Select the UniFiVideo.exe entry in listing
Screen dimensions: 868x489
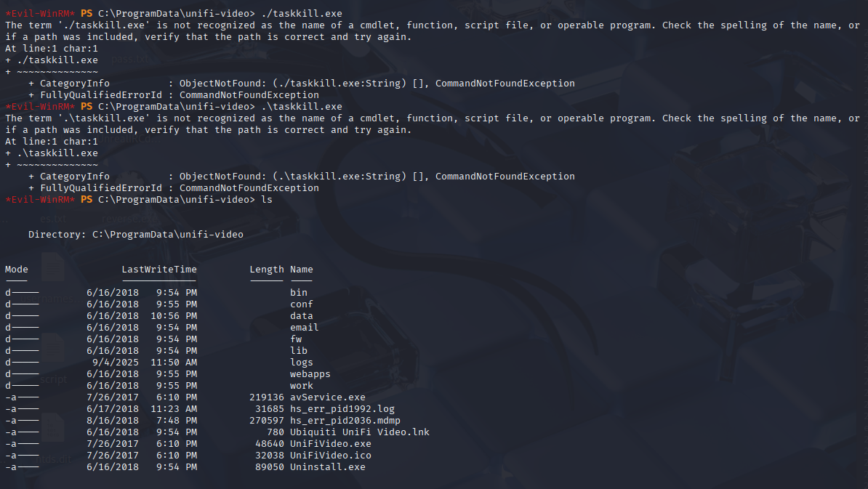(x=331, y=444)
